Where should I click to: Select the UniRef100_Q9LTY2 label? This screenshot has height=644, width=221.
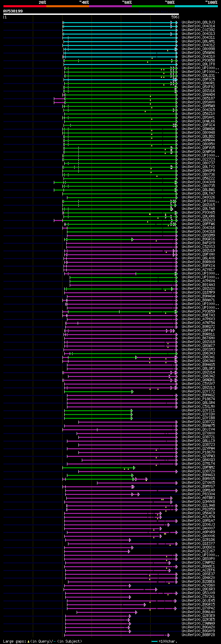198,167
